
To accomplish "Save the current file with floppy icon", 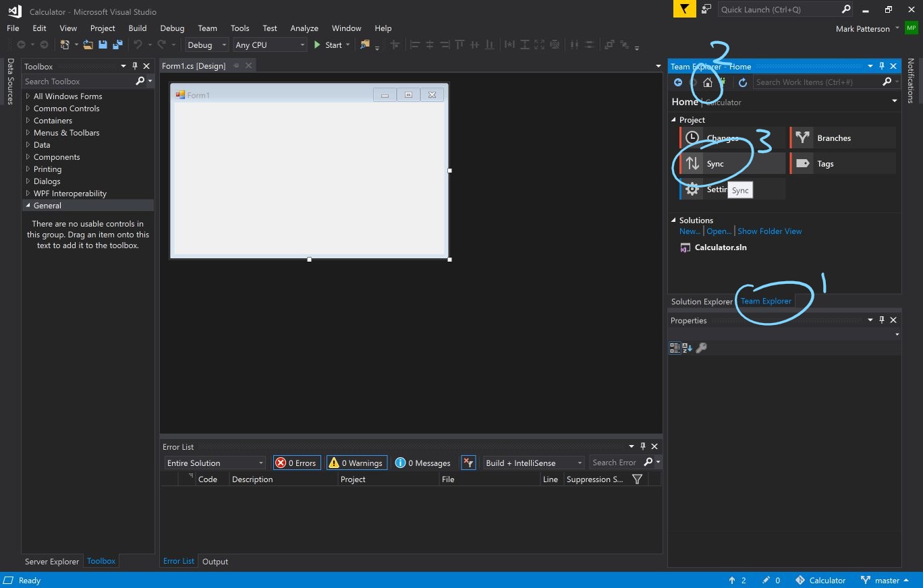I will click(x=103, y=45).
